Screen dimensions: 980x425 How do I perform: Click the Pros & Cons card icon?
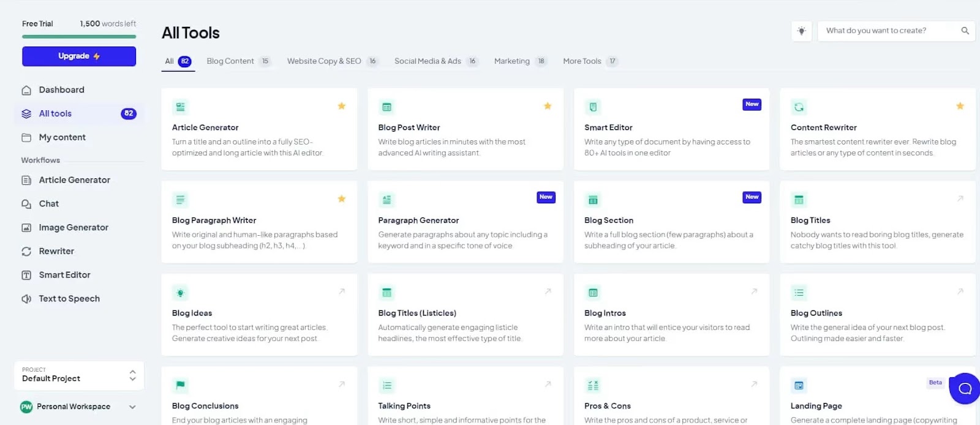(593, 385)
